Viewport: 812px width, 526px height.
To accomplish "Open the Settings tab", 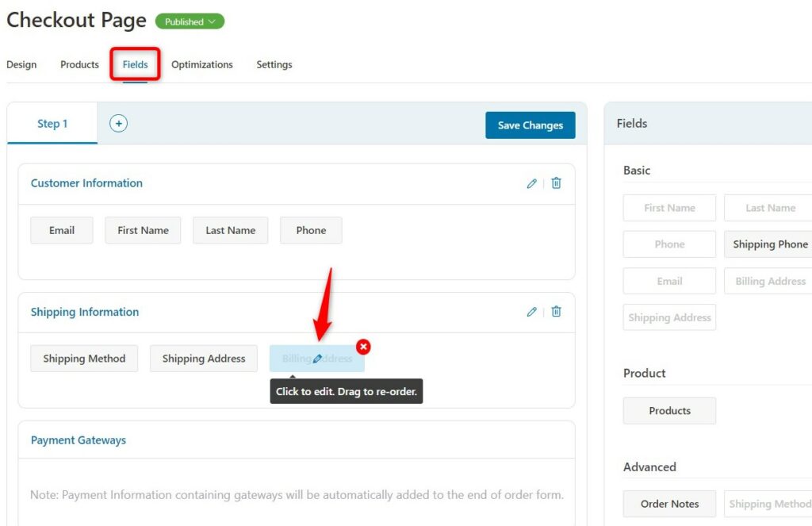I will click(274, 65).
